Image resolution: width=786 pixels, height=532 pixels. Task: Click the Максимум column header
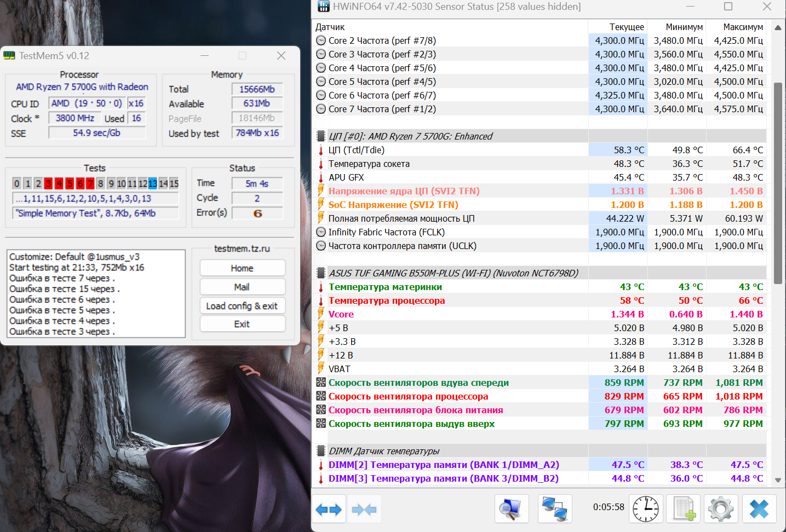[x=736, y=27]
